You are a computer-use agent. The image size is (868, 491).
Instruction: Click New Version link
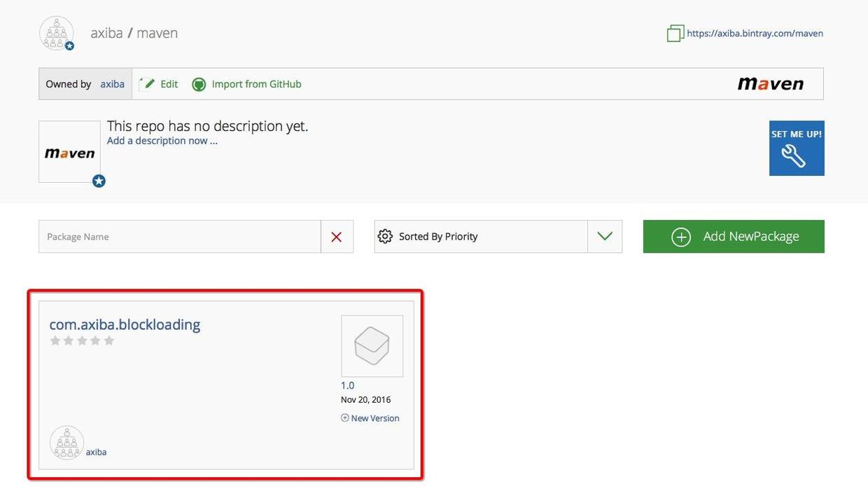click(370, 418)
